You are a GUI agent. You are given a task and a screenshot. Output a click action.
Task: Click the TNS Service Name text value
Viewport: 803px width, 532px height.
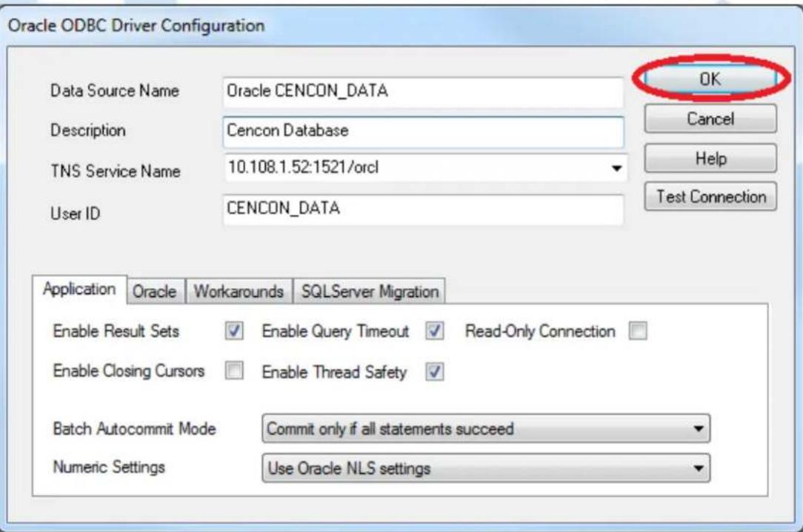click(303, 167)
